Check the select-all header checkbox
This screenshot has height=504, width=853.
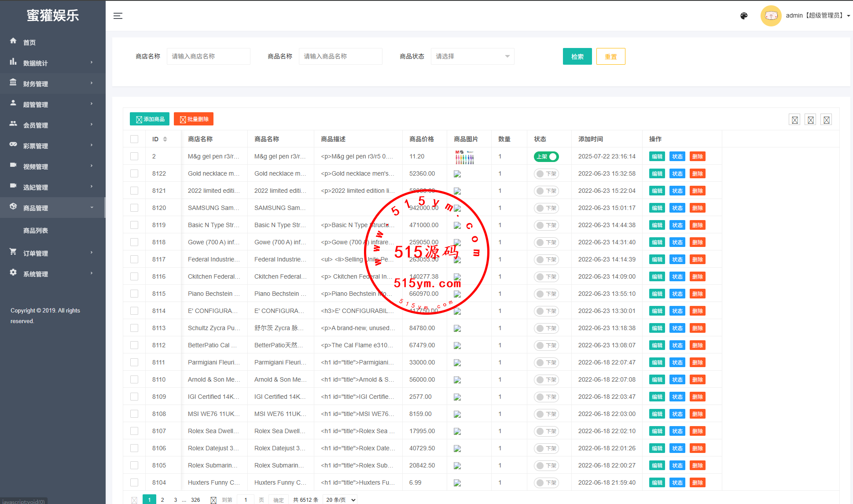[x=134, y=139]
